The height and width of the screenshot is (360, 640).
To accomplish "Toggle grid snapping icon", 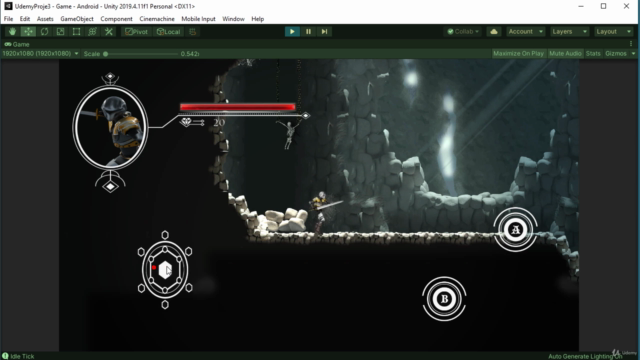I will click(x=193, y=31).
